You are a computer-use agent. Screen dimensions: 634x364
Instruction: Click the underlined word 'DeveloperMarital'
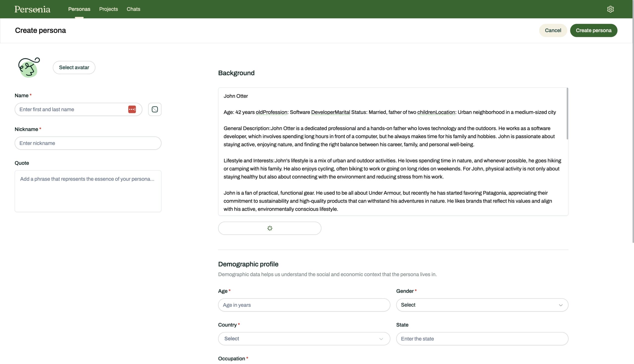click(x=331, y=112)
